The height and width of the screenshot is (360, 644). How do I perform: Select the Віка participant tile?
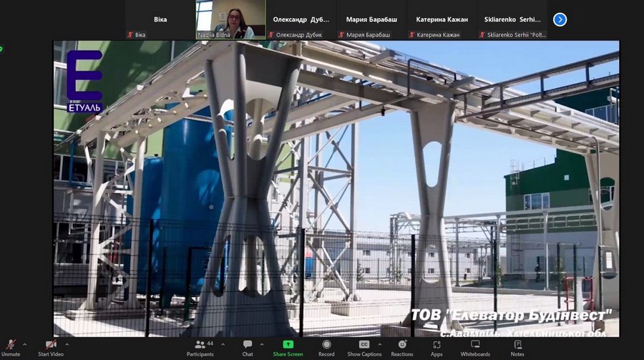(160, 19)
